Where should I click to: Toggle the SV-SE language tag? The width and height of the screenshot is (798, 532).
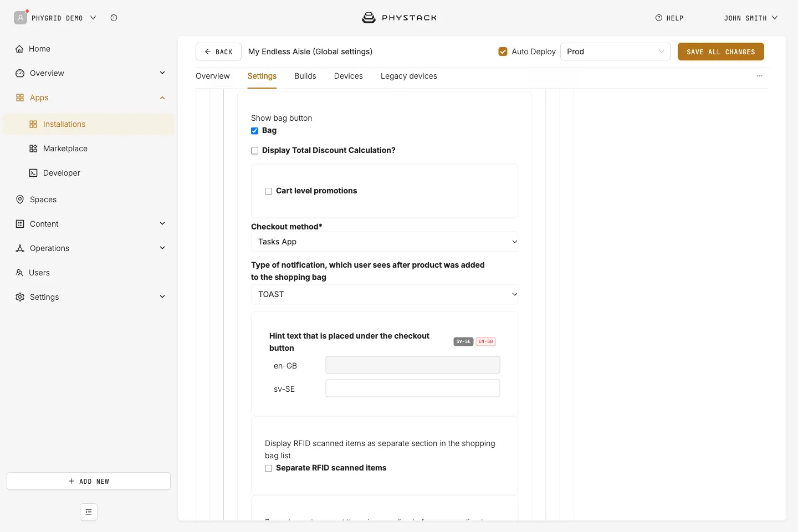(463, 341)
